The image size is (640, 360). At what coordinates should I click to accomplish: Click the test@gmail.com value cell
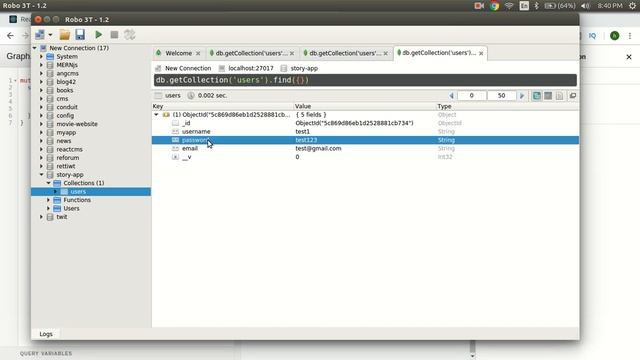click(x=318, y=149)
